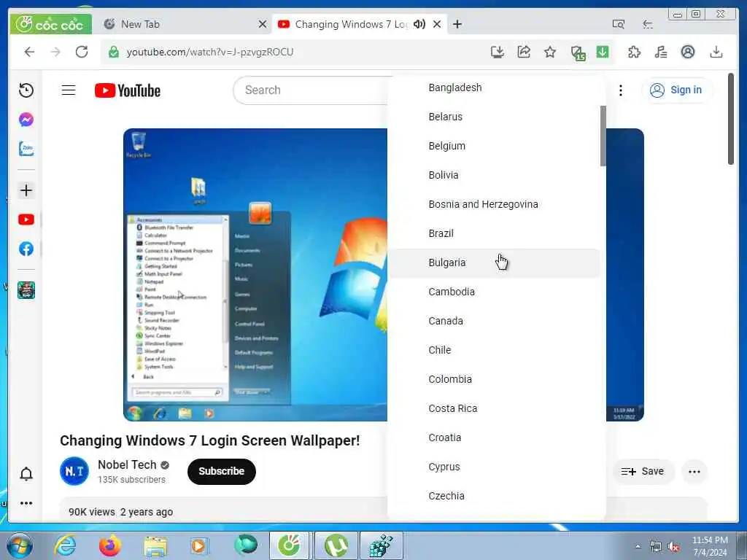
Task: Select Bangladesh from the location list
Action: pyautogui.click(x=495, y=87)
